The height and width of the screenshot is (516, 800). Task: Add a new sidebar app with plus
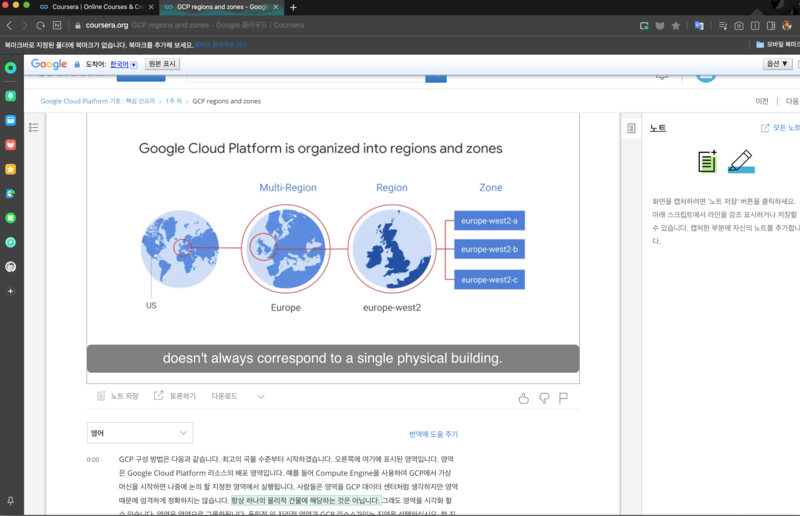10,291
